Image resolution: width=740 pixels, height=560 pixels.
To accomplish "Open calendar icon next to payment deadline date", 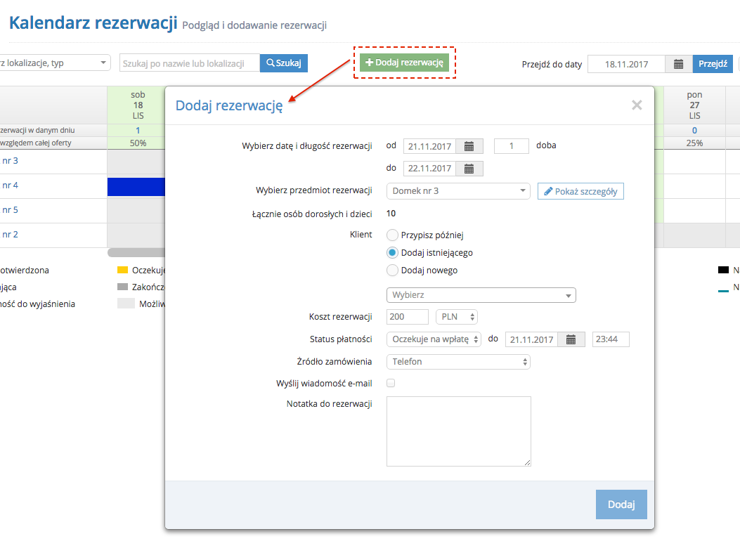I will pyautogui.click(x=571, y=339).
